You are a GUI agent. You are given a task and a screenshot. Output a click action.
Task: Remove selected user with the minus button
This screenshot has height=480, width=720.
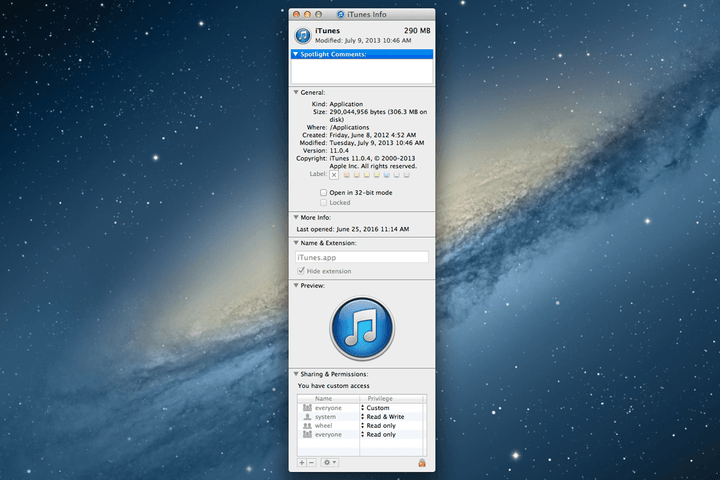click(311, 463)
